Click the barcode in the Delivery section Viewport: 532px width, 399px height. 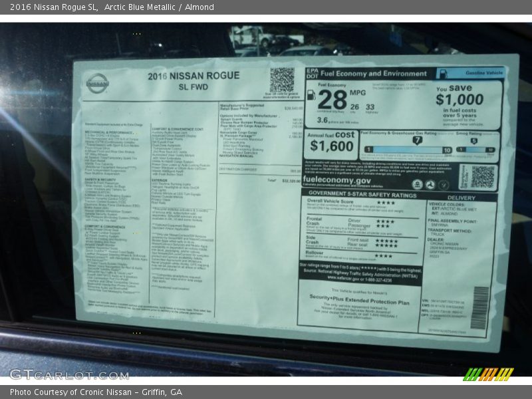point(480,308)
